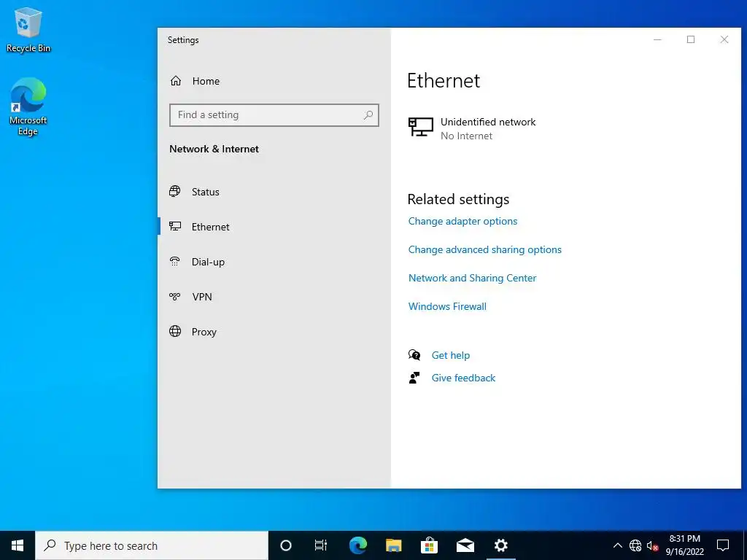Open the Proxy settings page
This screenshot has height=560, width=747.
(274, 332)
